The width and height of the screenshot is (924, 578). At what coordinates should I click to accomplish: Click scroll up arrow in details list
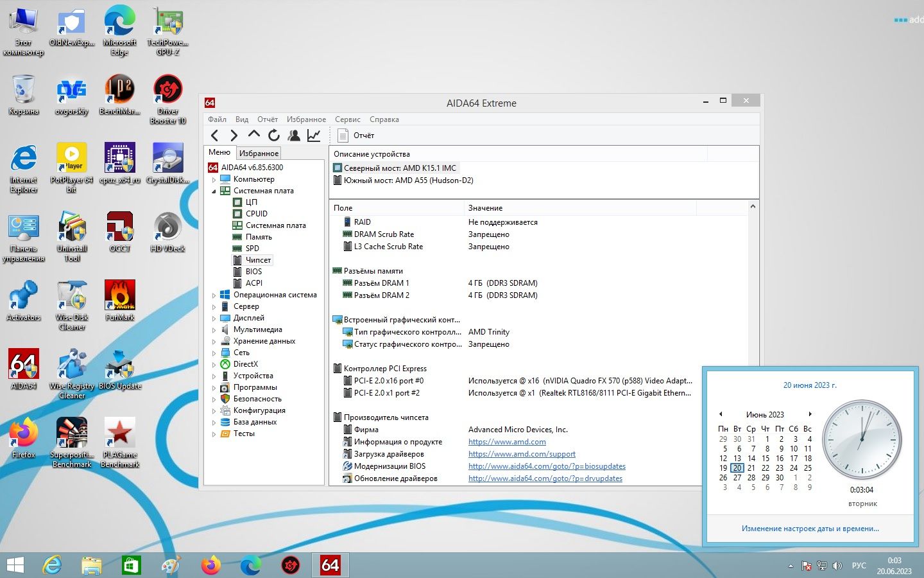pos(753,207)
